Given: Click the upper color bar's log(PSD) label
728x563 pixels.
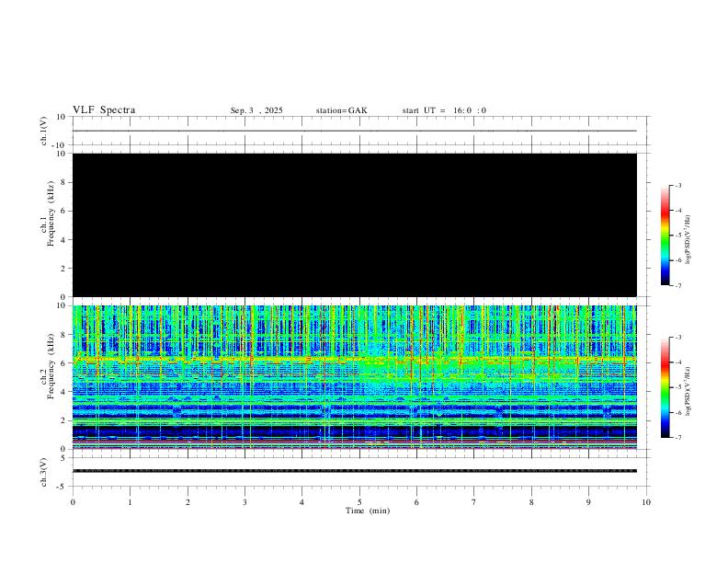Looking at the screenshot, I should [688, 239].
